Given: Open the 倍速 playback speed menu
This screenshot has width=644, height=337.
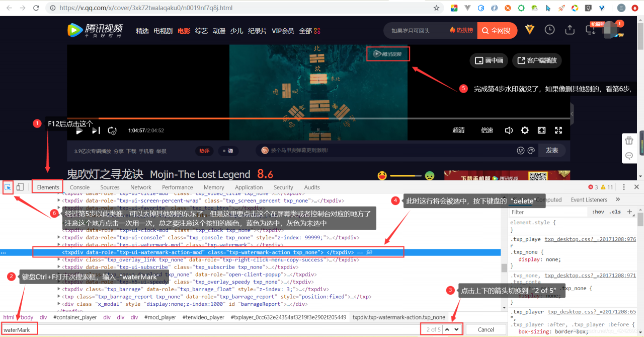Looking at the screenshot, I should pos(487,130).
